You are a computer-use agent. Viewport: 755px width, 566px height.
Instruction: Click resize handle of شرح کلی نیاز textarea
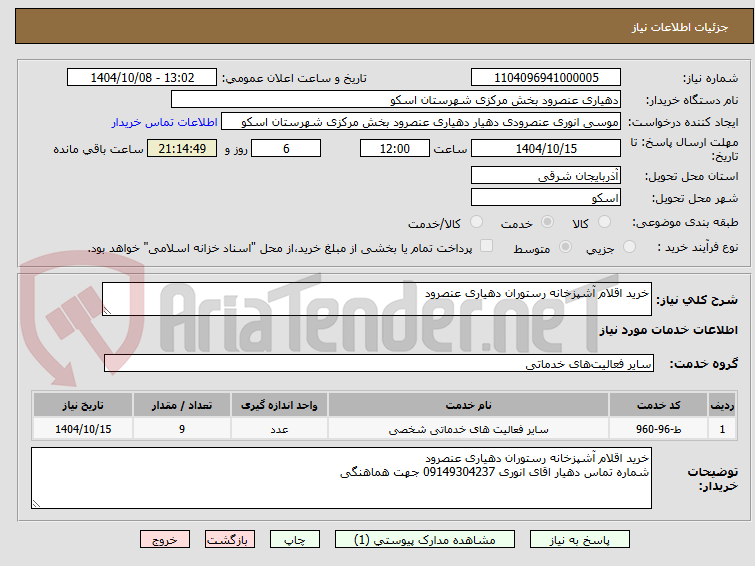tap(107, 311)
